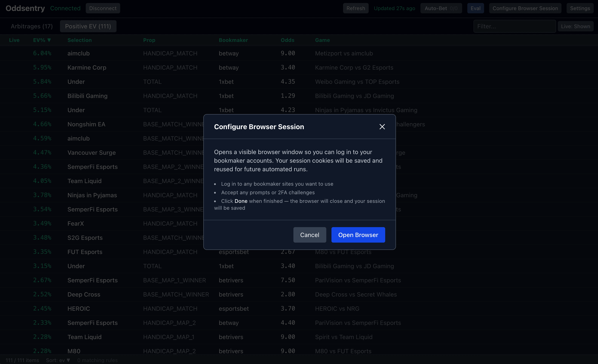Select the Karmine Corp handicap row
598x364 pixels.
click(97, 67)
